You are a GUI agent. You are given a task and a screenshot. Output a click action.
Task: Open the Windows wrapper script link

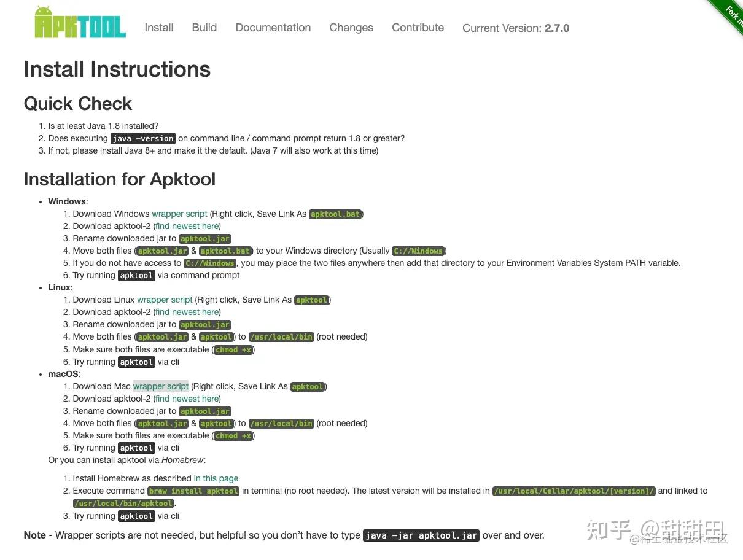(x=180, y=214)
